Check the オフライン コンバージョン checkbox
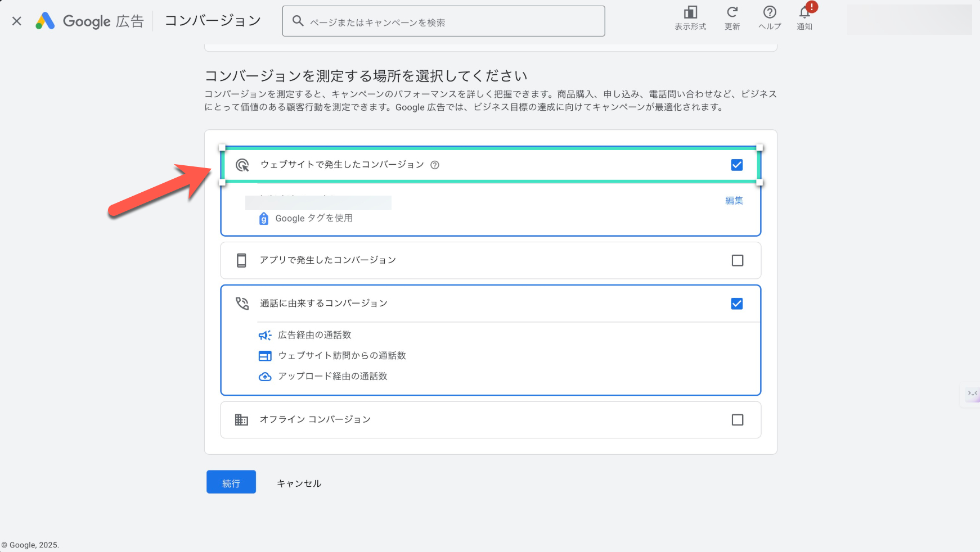The width and height of the screenshot is (980, 552). pos(737,420)
